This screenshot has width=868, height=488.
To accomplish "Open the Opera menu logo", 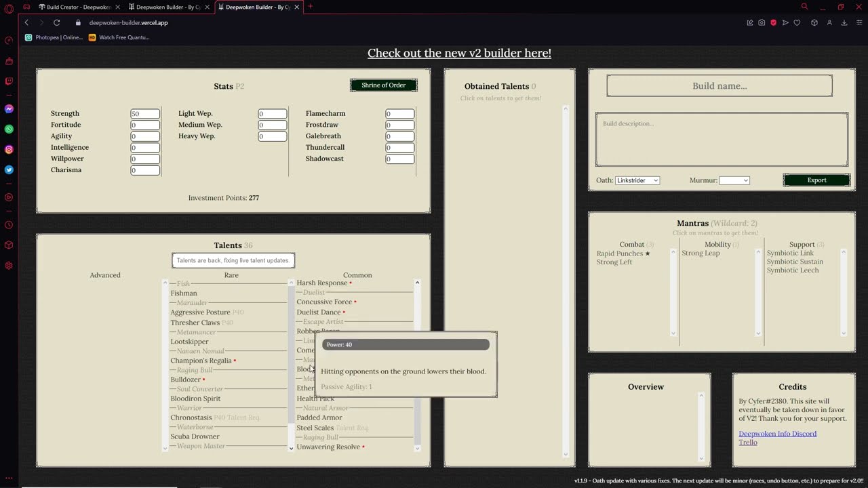I will (9, 8).
